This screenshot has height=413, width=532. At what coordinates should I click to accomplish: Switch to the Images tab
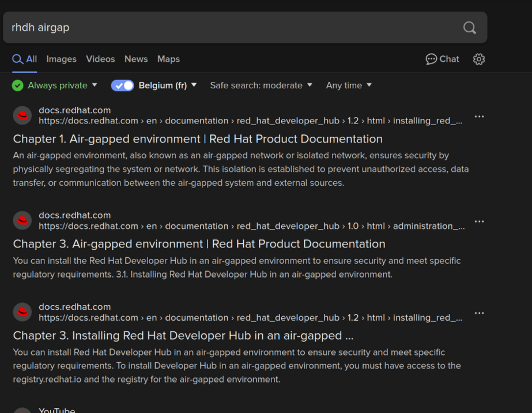61,59
